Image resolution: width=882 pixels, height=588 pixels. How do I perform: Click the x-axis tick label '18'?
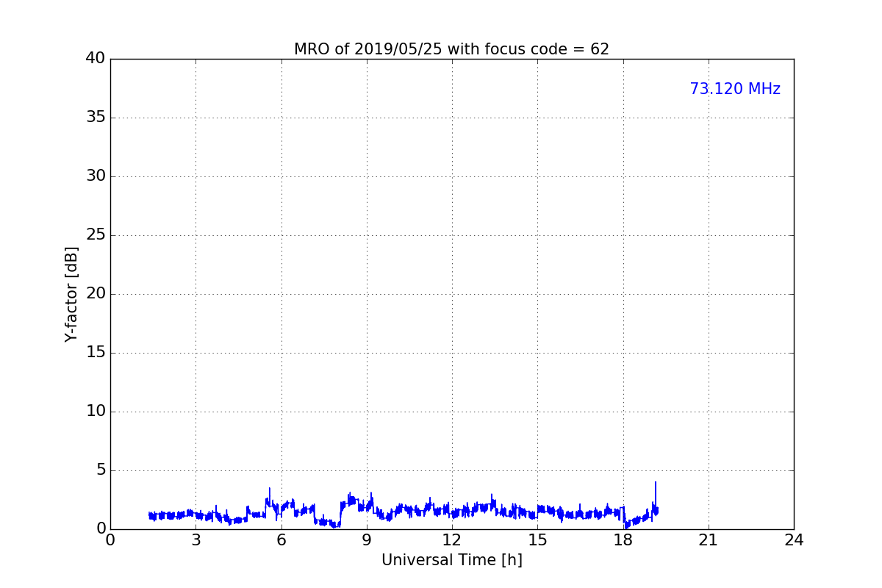tap(623, 540)
